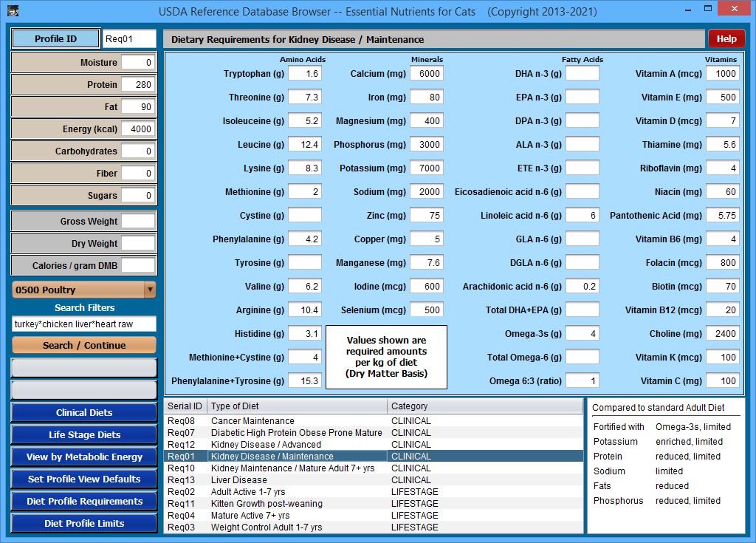Click View by Metabolic Energy
Screen dimensions: 756x543
coord(84,457)
